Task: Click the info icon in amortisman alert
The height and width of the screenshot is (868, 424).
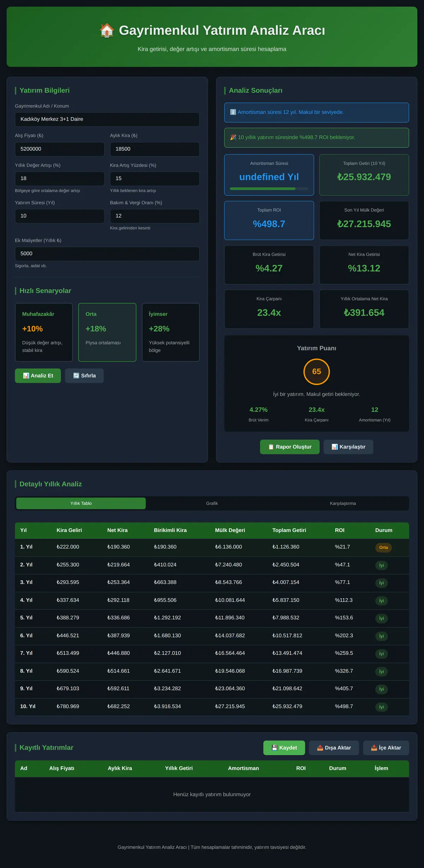Action: pos(233,112)
